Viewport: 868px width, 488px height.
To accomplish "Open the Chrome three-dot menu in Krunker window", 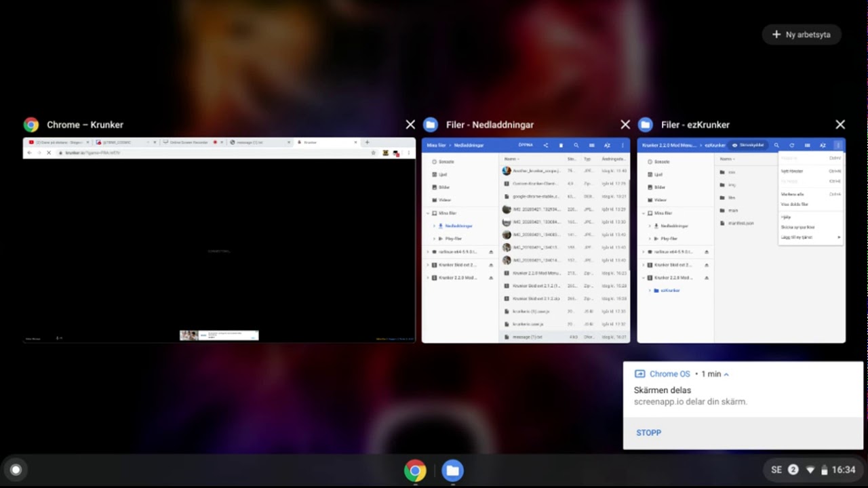I will point(408,153).
